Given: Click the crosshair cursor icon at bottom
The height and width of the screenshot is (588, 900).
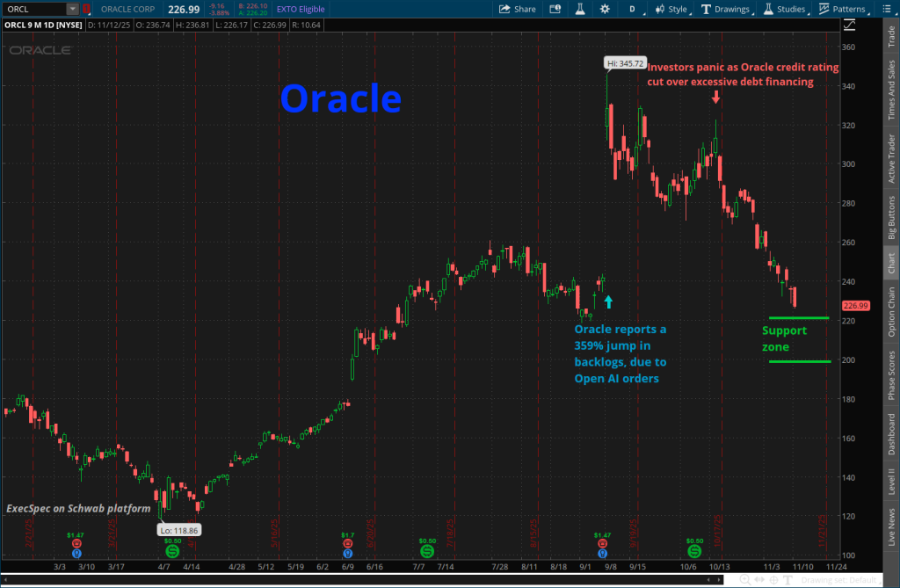Looking at the screenshot, I should pos(773,580).
